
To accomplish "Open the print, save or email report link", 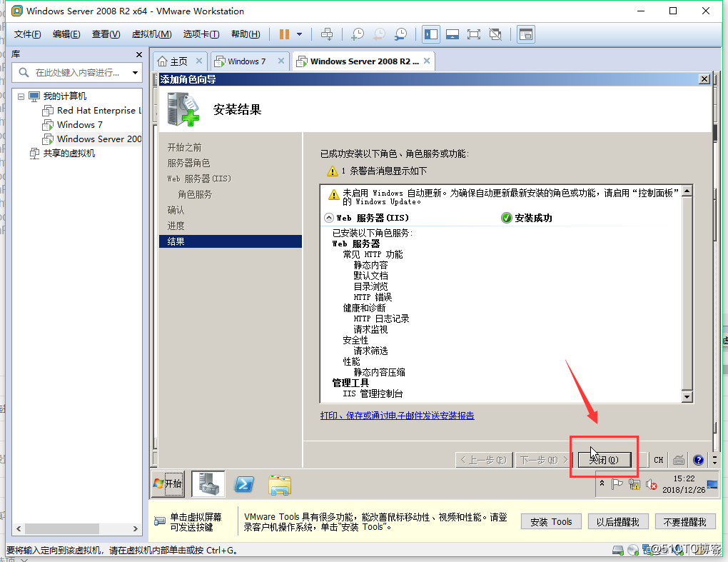I will 397,416.
